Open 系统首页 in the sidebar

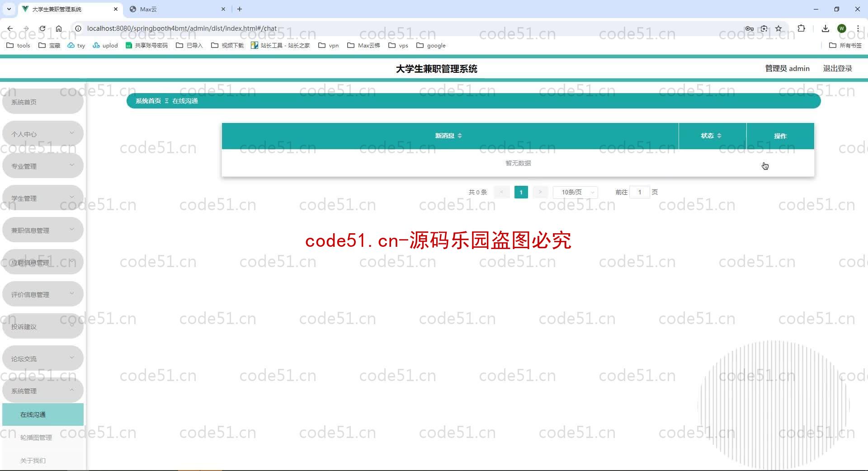point(43,102)
